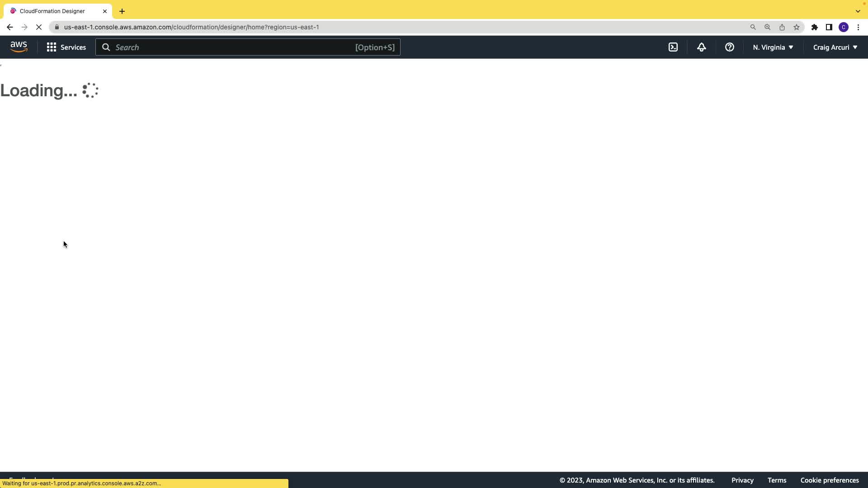Image resolution: width=868 pixels, height=488 pixels.
Task: Stop page loading with X button
Action: coord(39,27)
